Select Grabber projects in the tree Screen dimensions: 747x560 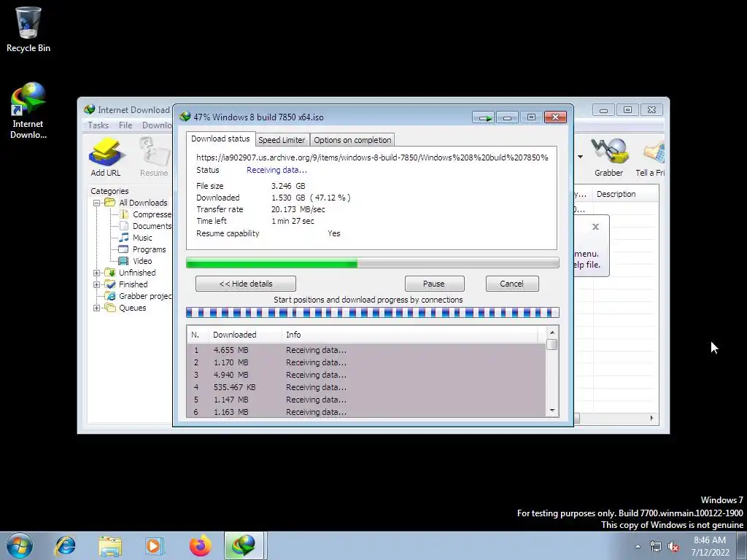tap(138, 296)
